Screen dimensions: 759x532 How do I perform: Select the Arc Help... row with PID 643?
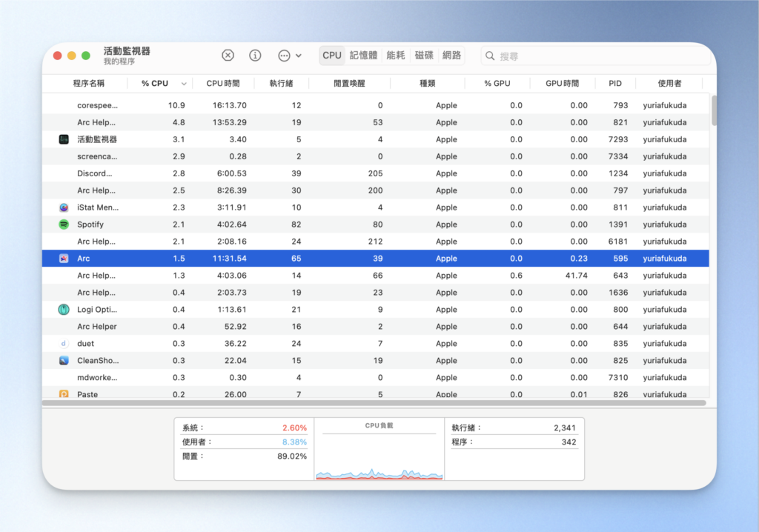point(376,276)
